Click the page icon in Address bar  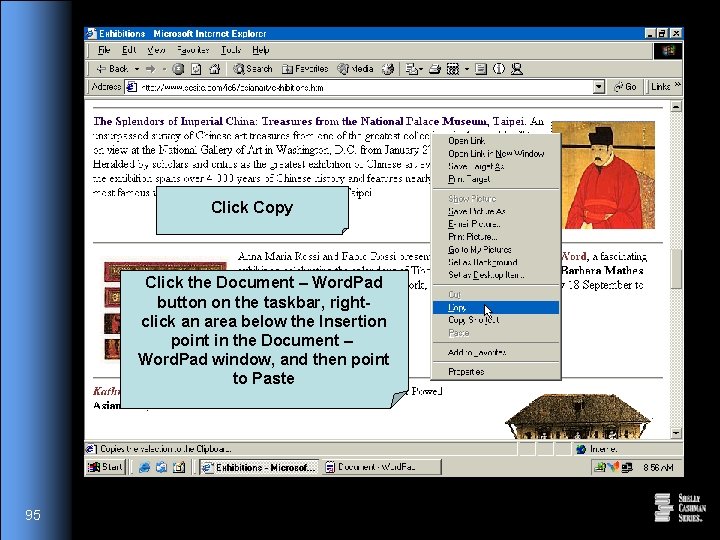point(132,87)
